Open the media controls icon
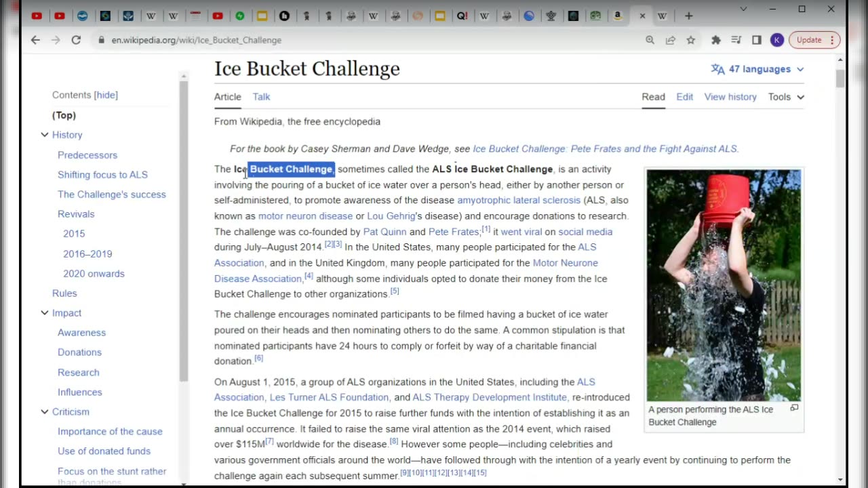 [736, 40]
